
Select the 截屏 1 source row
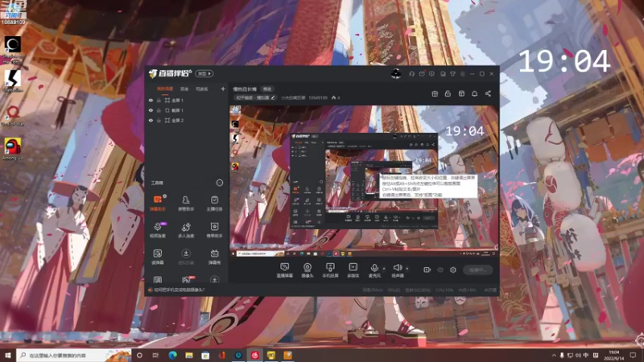[x=187, y=110]
